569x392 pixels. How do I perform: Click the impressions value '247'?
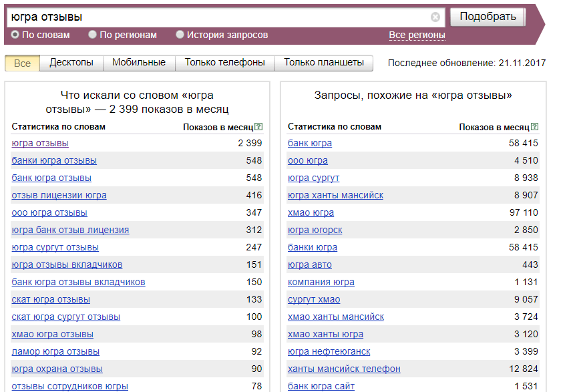coord(254,248)
